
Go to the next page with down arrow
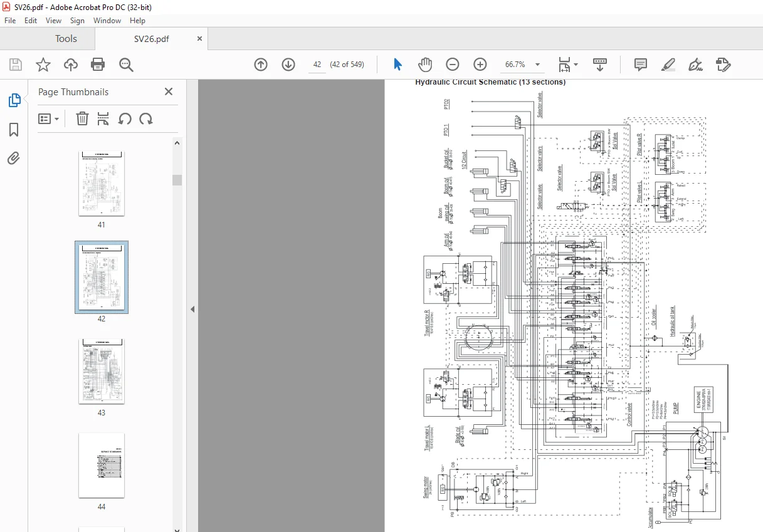point(288,65)
